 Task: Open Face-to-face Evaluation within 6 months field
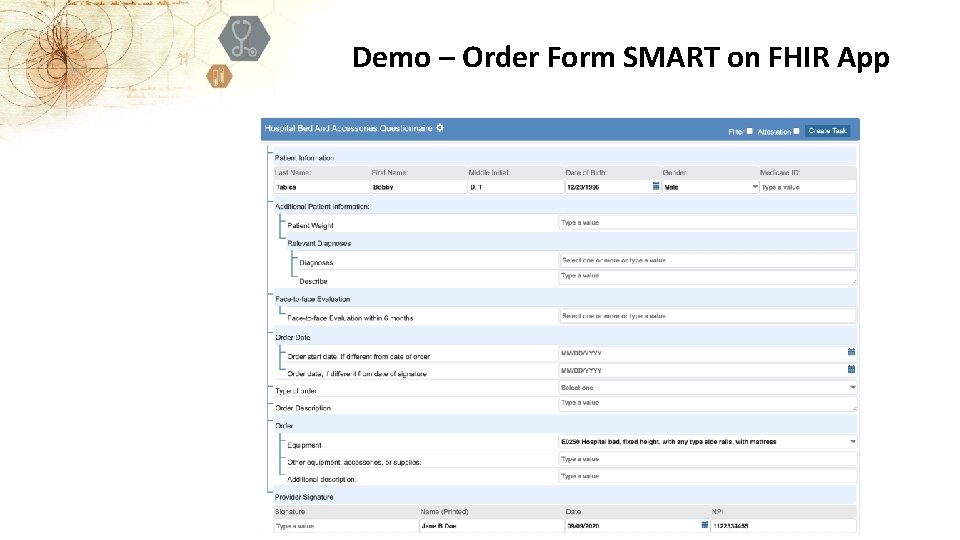(x=707, y=316)
